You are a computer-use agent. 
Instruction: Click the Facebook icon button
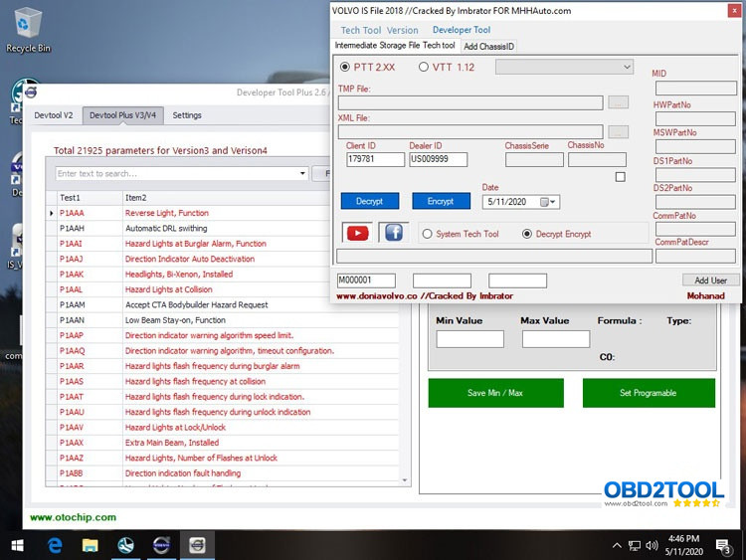coord(394,233)
